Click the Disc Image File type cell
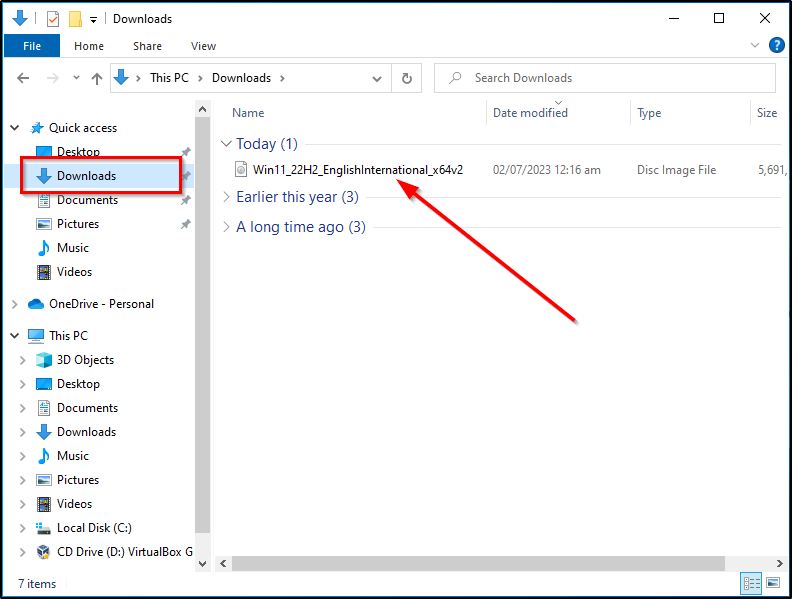 point(676,170)
